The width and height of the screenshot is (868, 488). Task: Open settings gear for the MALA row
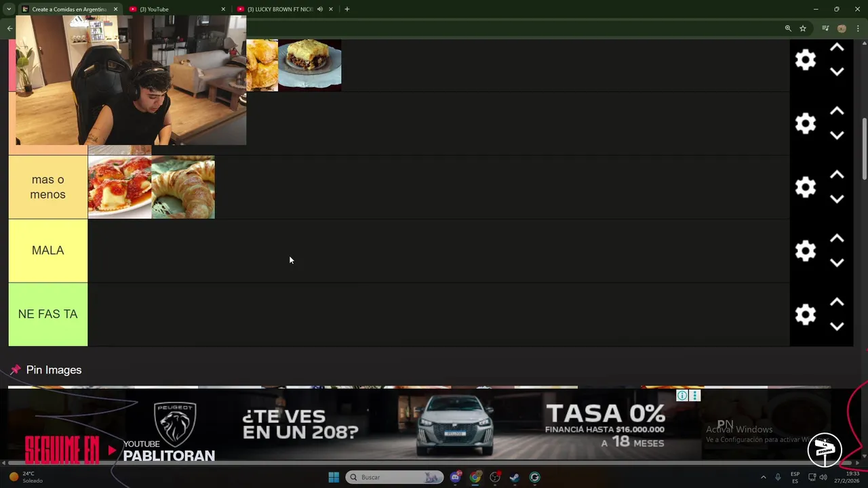point(805,251)
